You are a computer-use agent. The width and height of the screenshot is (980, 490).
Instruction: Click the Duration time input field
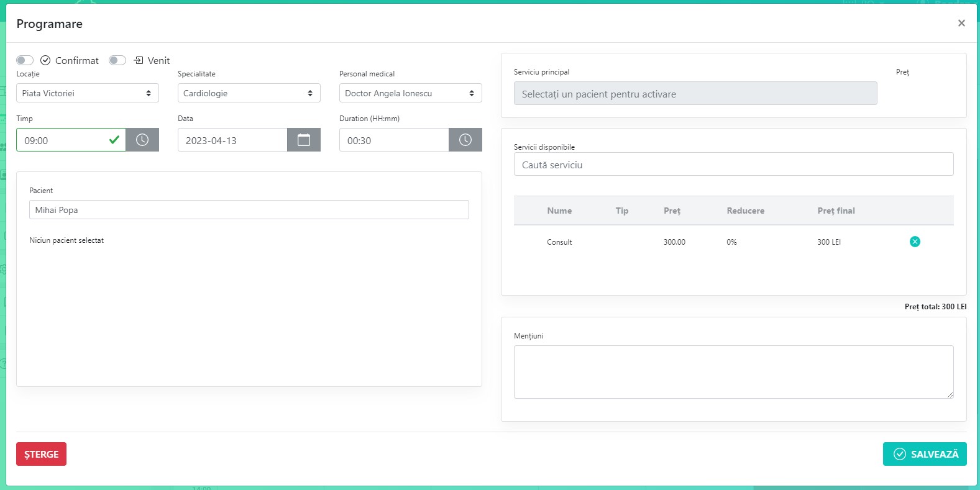point(394,140)
